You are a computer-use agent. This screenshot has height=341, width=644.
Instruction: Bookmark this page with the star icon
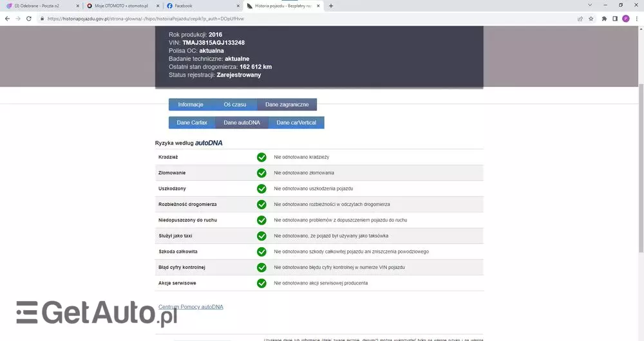coord(591,19)
